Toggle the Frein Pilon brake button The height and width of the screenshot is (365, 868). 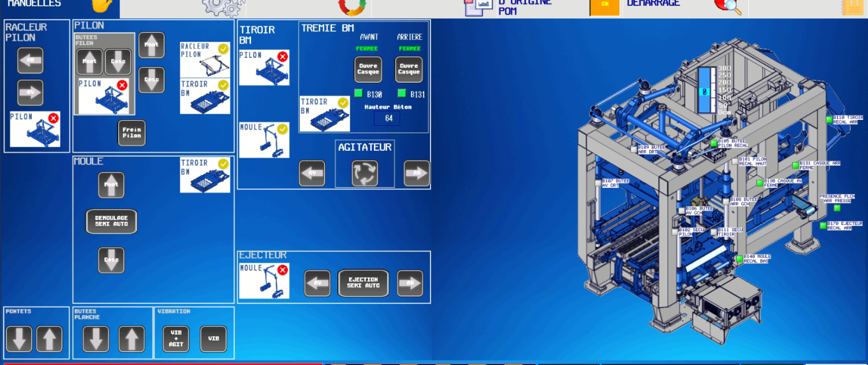coord(132,133)
